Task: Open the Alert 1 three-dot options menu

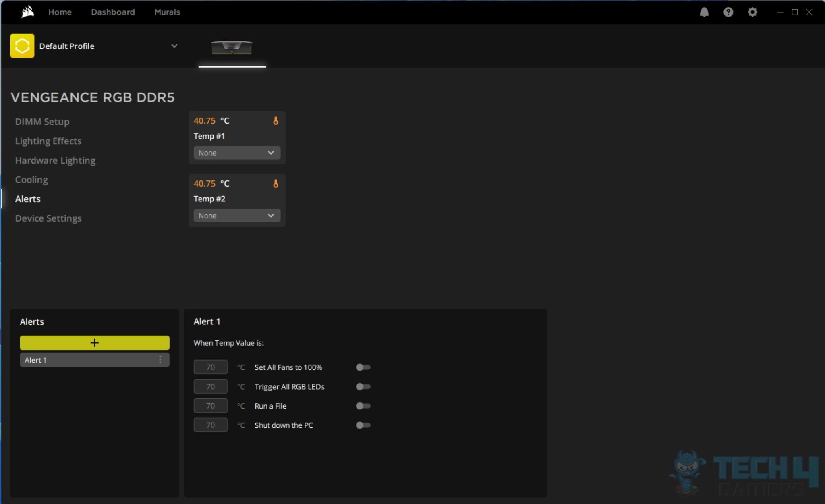Action: [x=160, y=360]
